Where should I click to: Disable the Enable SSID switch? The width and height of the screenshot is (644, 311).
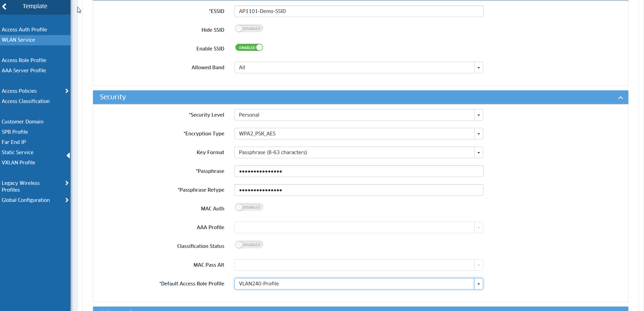click(249, 48)
